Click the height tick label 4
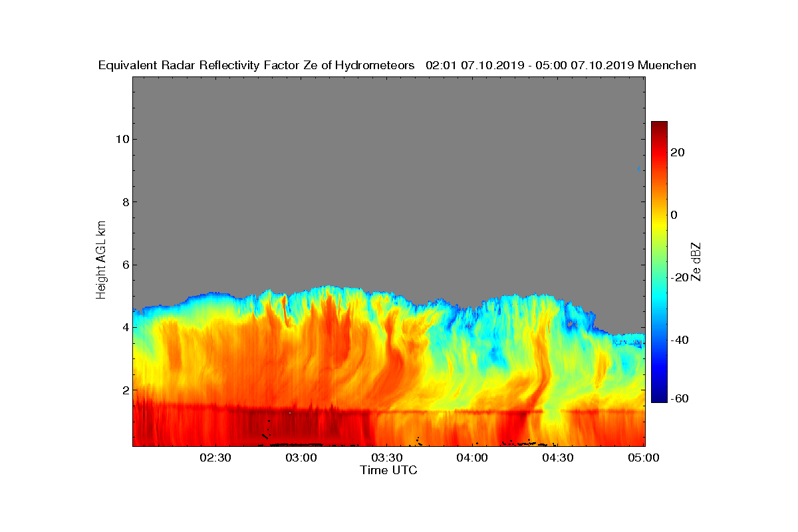 click(x=124, y=327)
